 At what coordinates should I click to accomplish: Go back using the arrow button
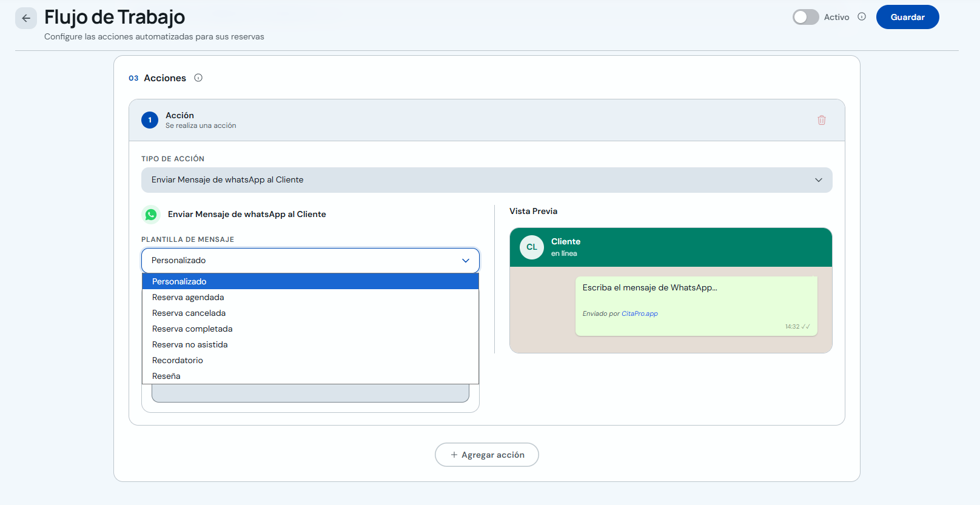click(26, 18)
